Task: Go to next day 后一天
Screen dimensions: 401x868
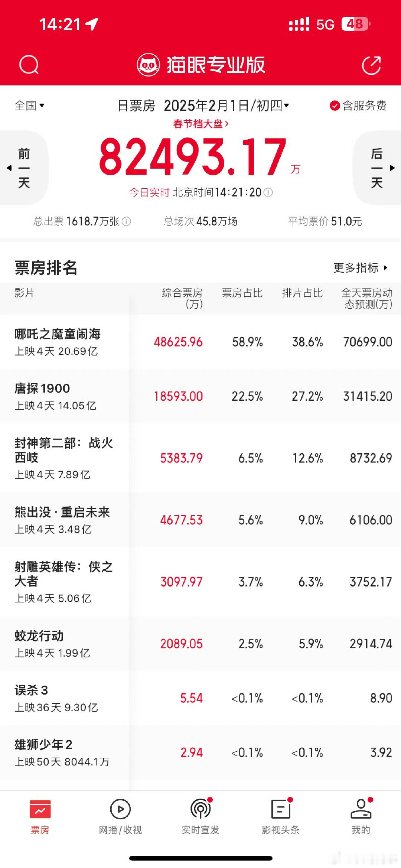Action: (377, 168)
